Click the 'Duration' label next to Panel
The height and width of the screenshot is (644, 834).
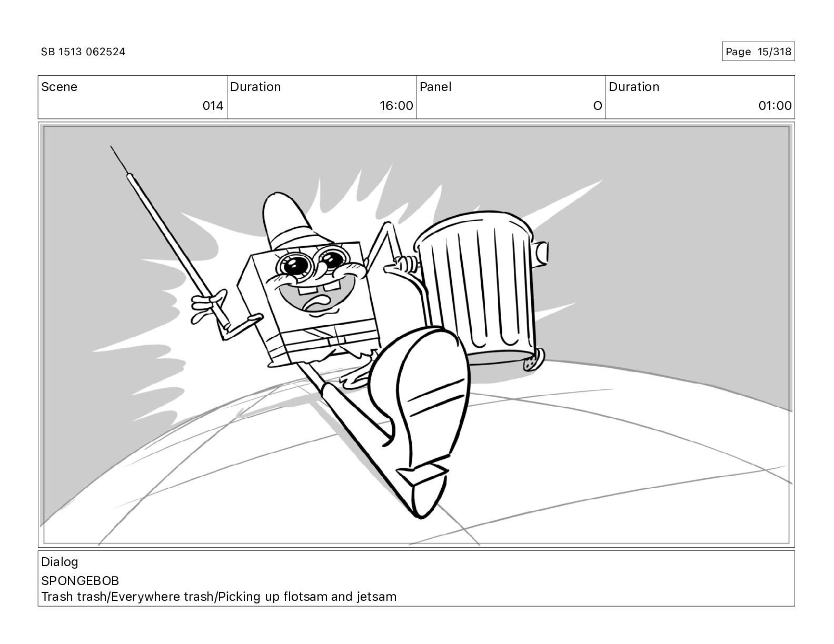click(x=634, y=87)
